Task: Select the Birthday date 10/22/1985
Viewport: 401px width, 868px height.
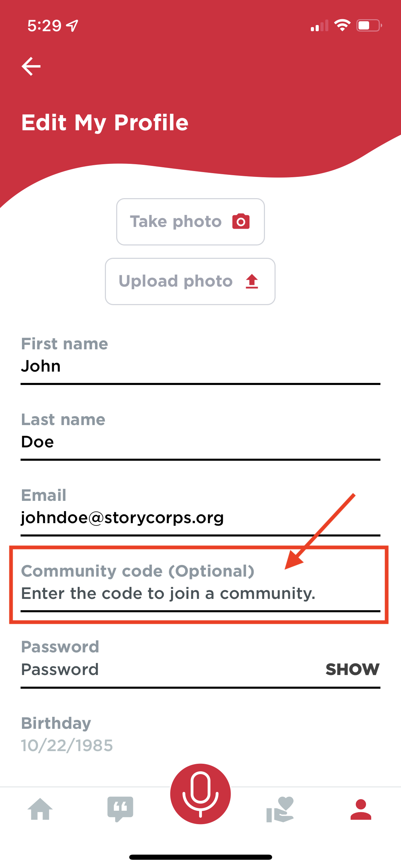Action: tap(67, 746)
